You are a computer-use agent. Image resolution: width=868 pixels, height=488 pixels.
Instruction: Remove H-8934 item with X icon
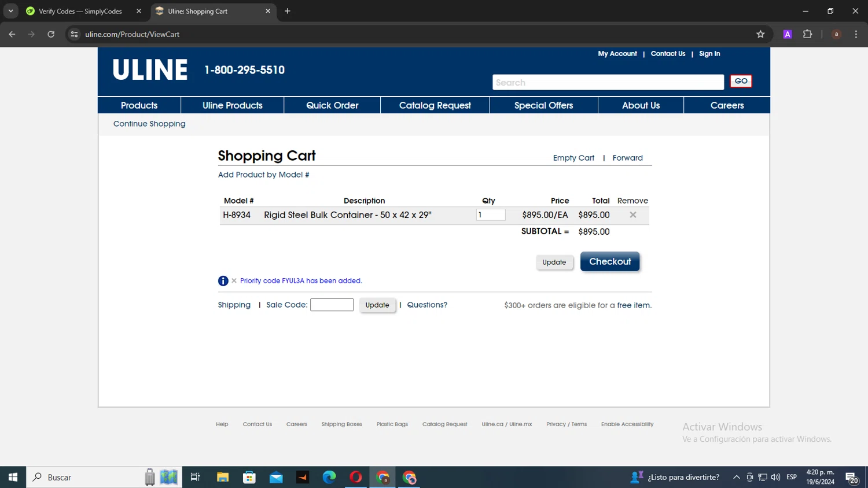click(633, 215)
